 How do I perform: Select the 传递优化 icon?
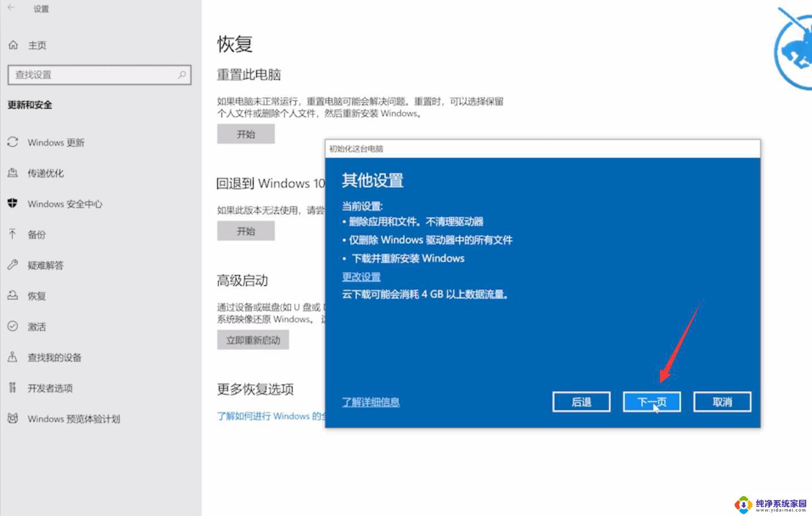click(x=12, y=173)
